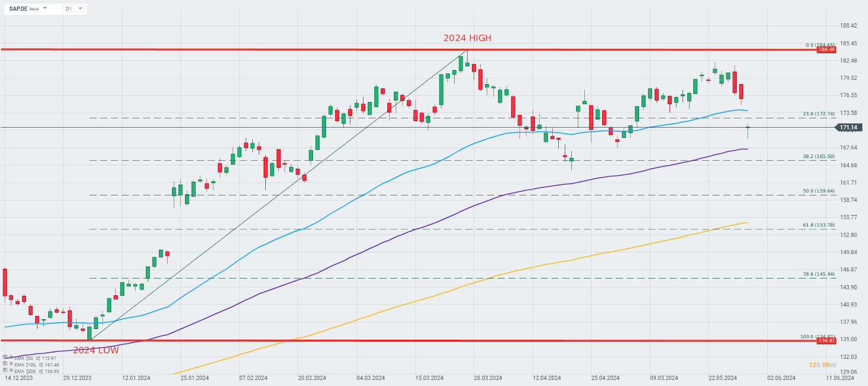Image resolution: width=868 pixels, height=386 pixels.
Task: Expand the D1 timeframe selector
Action: (80, 9)
